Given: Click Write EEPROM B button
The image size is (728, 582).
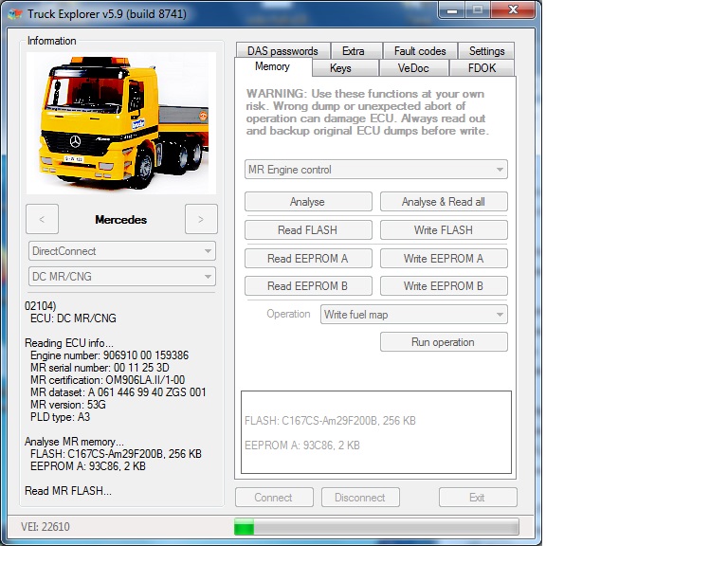Looking at the screenshot, I should click(444, 286).
